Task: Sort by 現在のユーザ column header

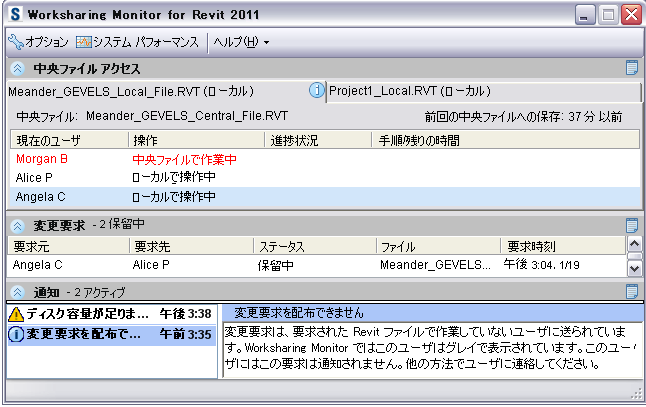Action: coord(69,140)
